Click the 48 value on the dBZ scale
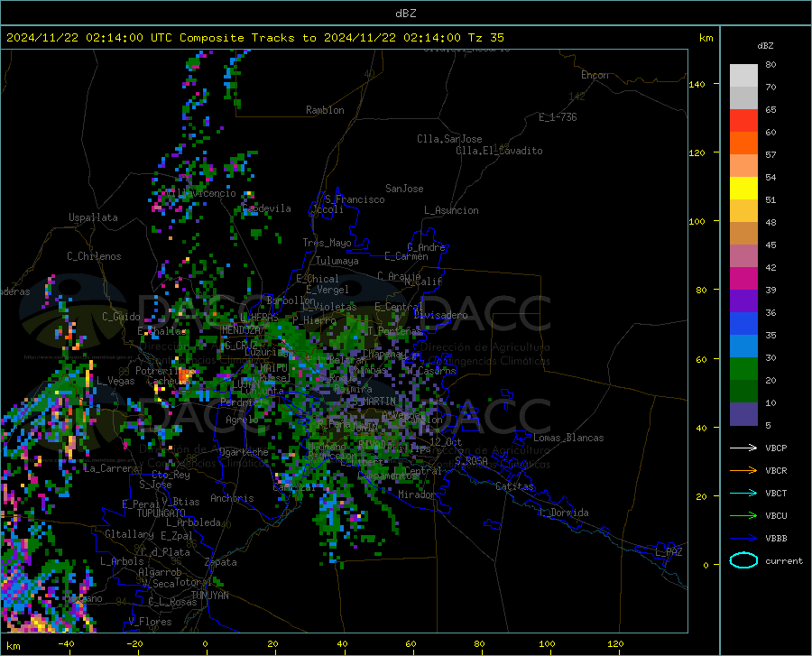812x656 pixels. pos(770,222)
